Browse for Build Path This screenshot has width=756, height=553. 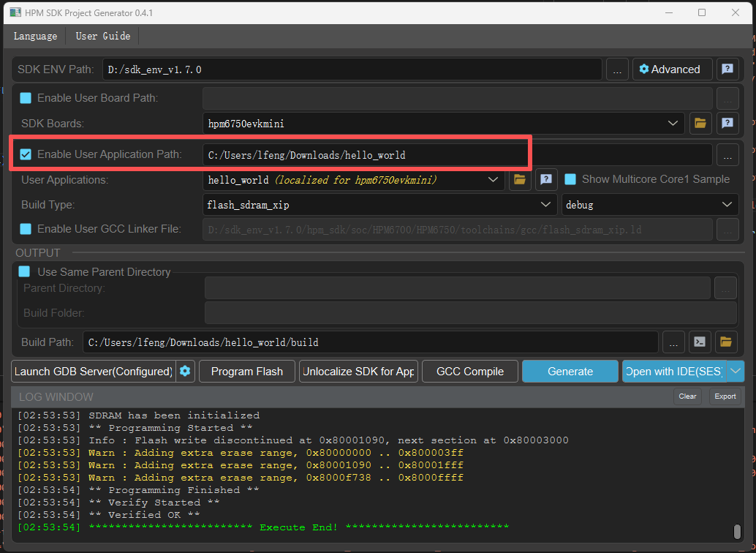[x=673, y=342]
